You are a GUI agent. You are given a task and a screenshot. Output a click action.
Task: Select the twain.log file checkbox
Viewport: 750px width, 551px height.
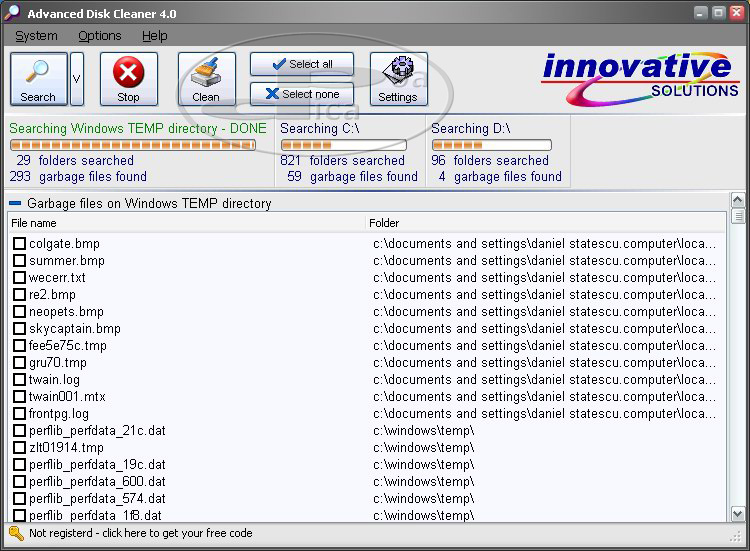(x=19, y=380)
